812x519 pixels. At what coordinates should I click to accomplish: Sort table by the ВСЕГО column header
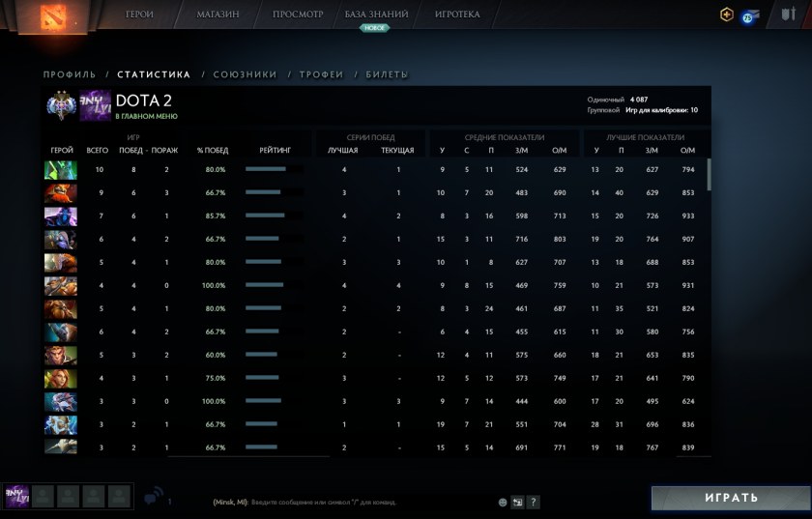point(98,150)
